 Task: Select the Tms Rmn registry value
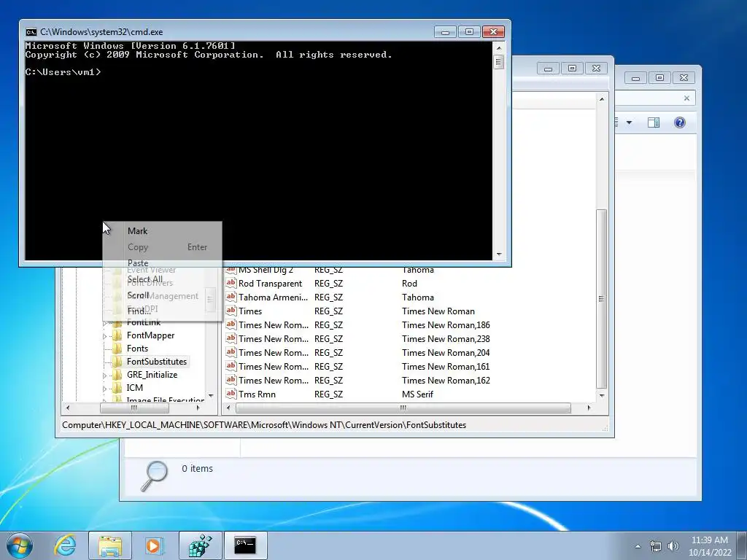(x=257, y=394)
